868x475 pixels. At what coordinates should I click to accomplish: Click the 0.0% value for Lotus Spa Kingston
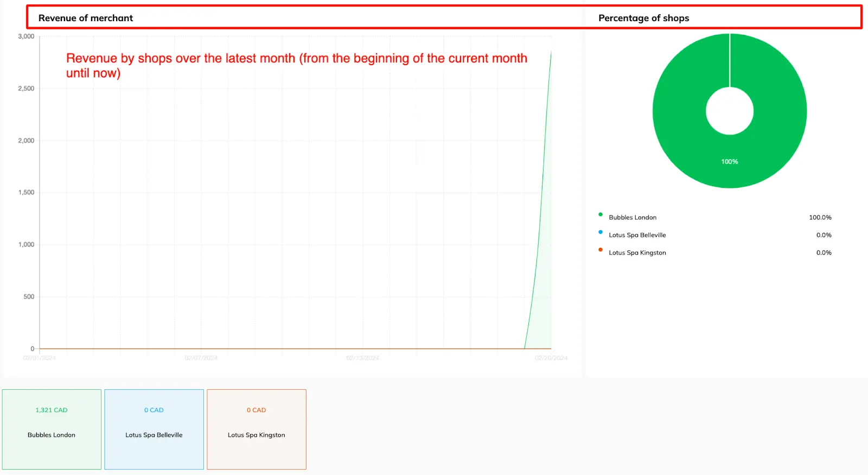pyautogui.click(x=824, y=253)
